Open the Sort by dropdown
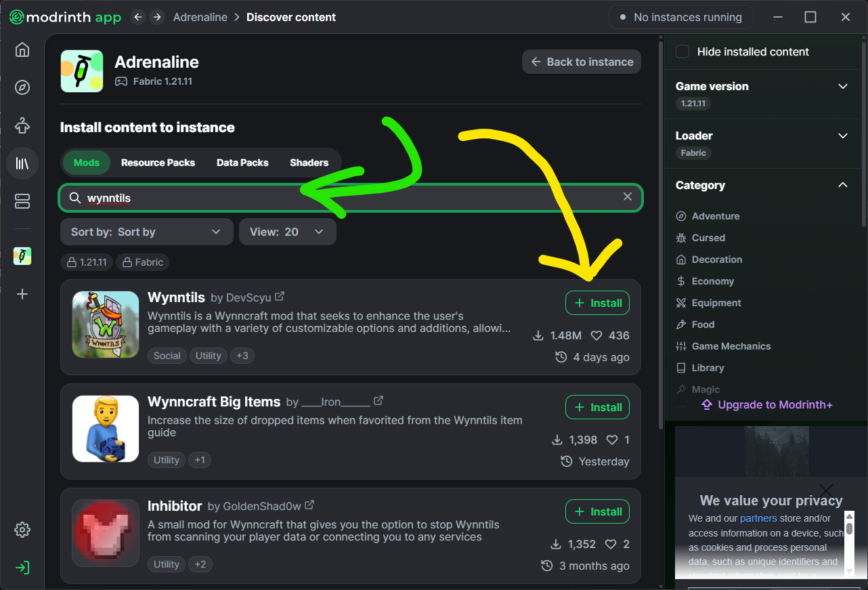Screen dimensions: 868x590 coord(147,232)
